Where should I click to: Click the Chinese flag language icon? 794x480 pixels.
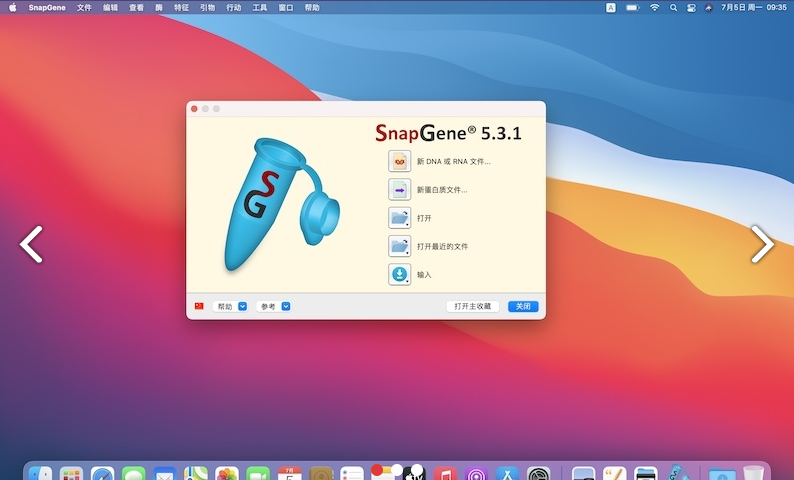(x=199, y=306)
